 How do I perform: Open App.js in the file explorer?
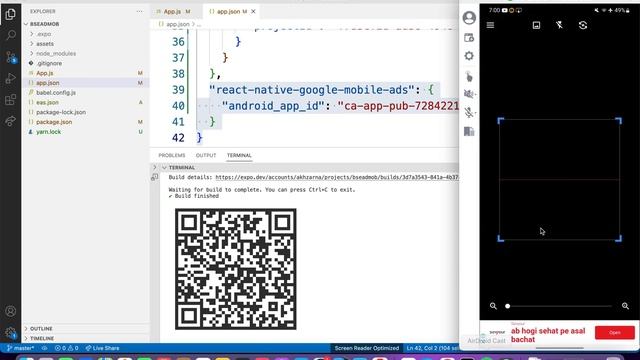click(x=45, y=73)
